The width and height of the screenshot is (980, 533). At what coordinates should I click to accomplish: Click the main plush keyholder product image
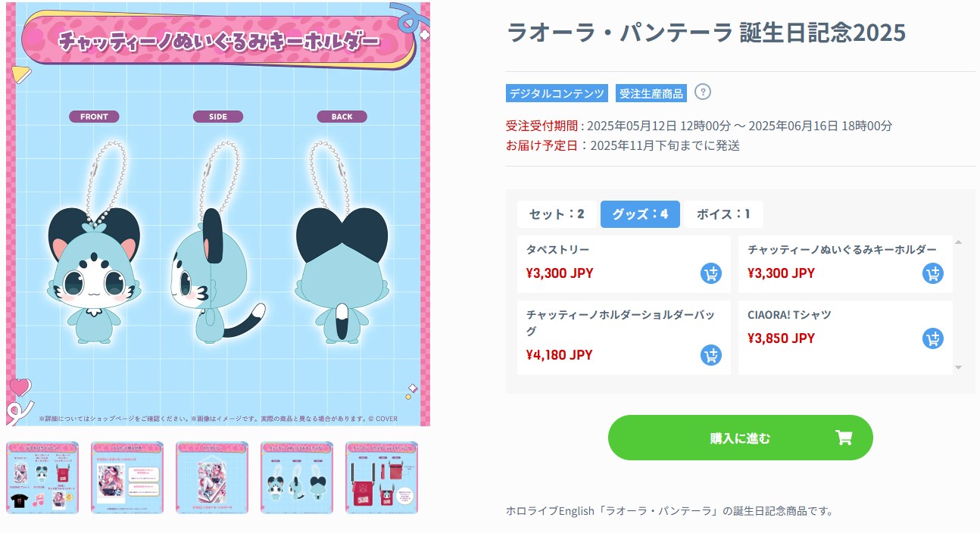point(218,214)
